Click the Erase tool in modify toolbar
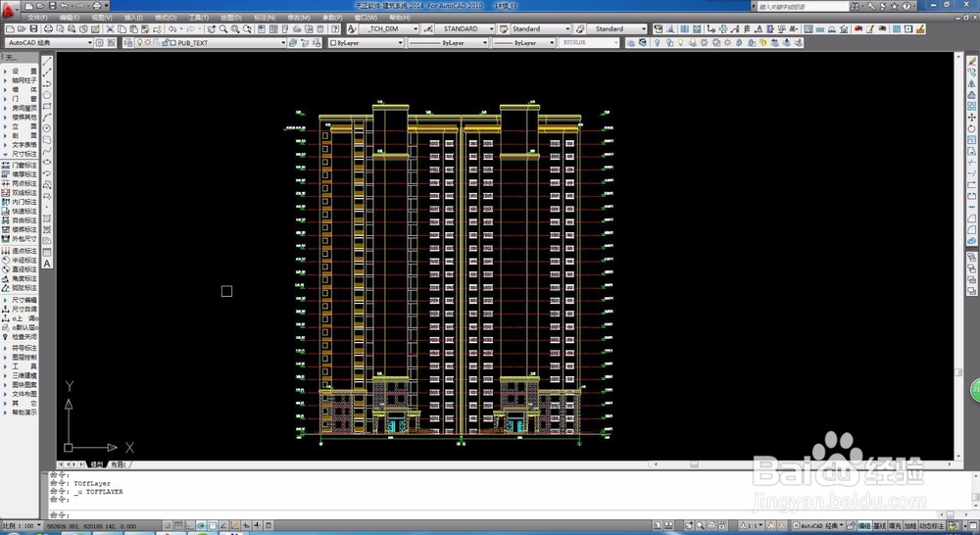 972,61
